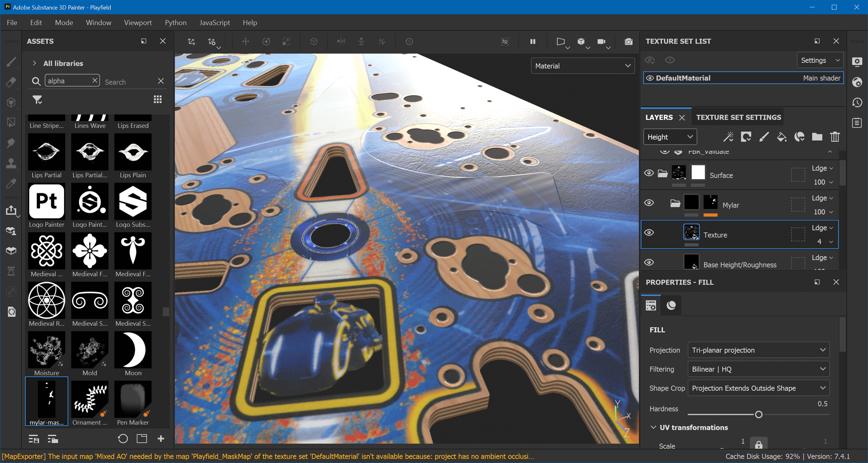
Task: Delete the selected layer with trash icon
Action: tap(835, 137)
